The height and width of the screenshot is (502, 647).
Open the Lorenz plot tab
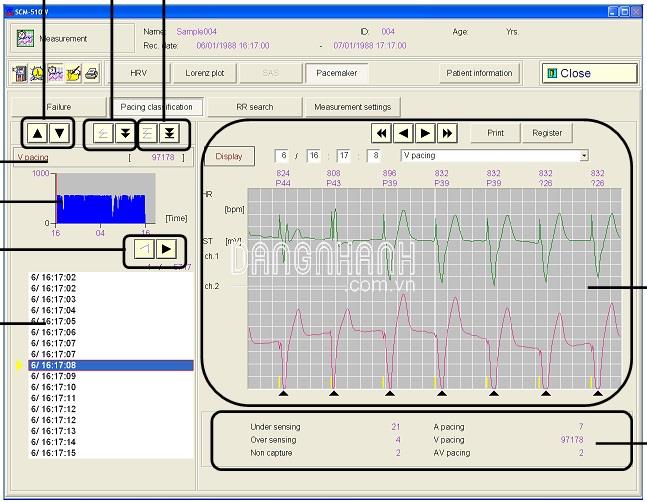(x=205, y=73)
